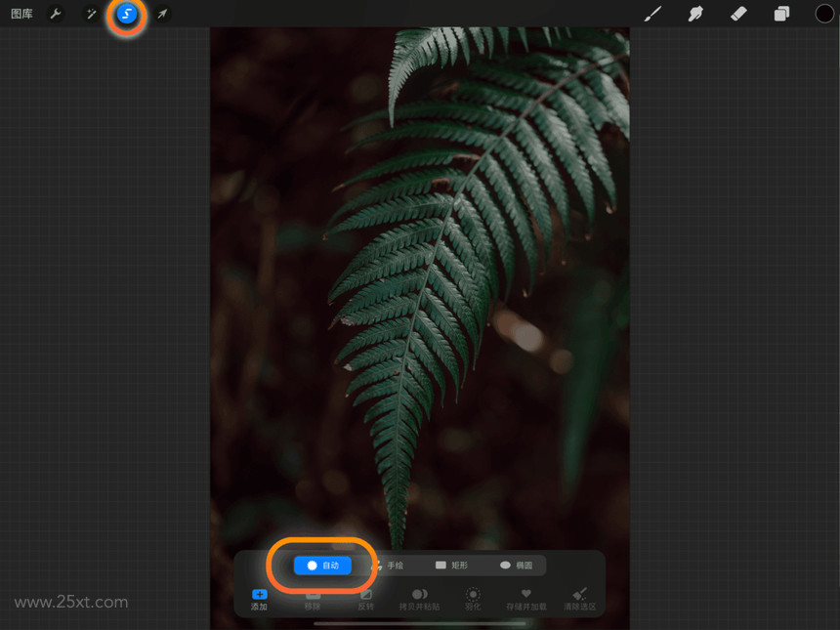Switch selection mode to 手绘
The image size is (840, 630).
coord(388,566)
